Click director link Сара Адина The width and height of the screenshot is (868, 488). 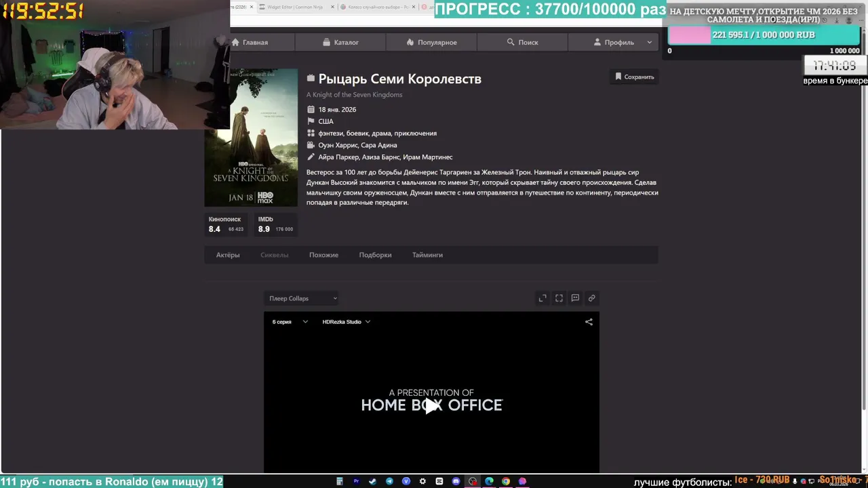(379, 145)
